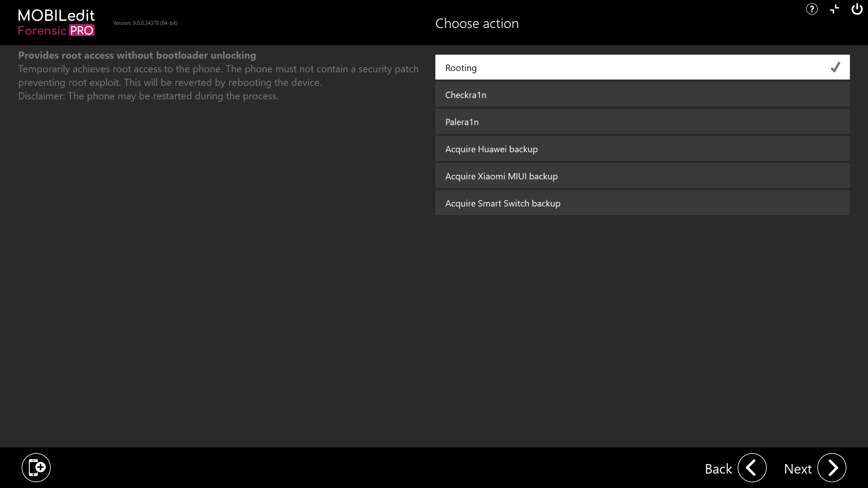
Task: Click the Choose action heading
Action: click(477, 23)
